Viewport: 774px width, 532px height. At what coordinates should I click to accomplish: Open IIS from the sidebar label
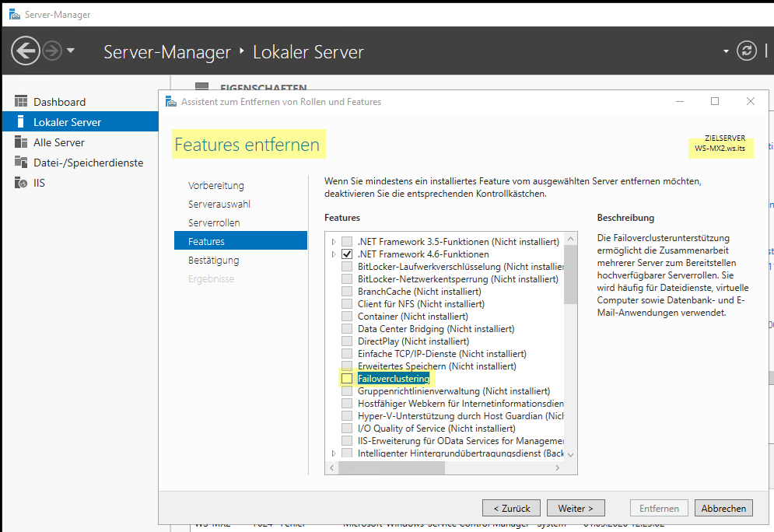click(39, 183)
